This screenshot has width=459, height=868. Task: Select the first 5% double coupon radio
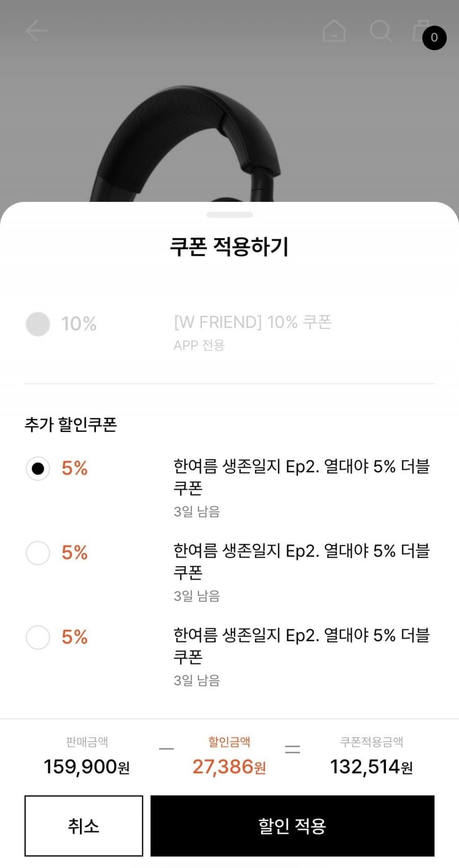(38, 469)
